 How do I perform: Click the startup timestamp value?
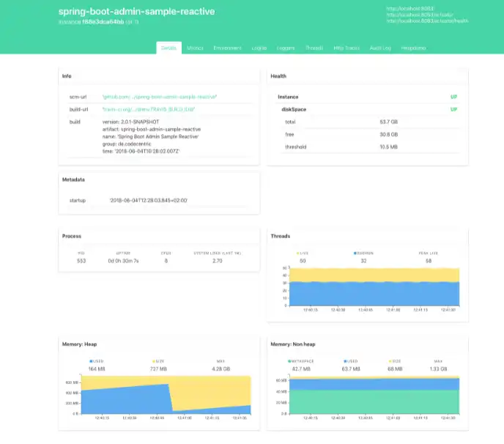[149, 200]
